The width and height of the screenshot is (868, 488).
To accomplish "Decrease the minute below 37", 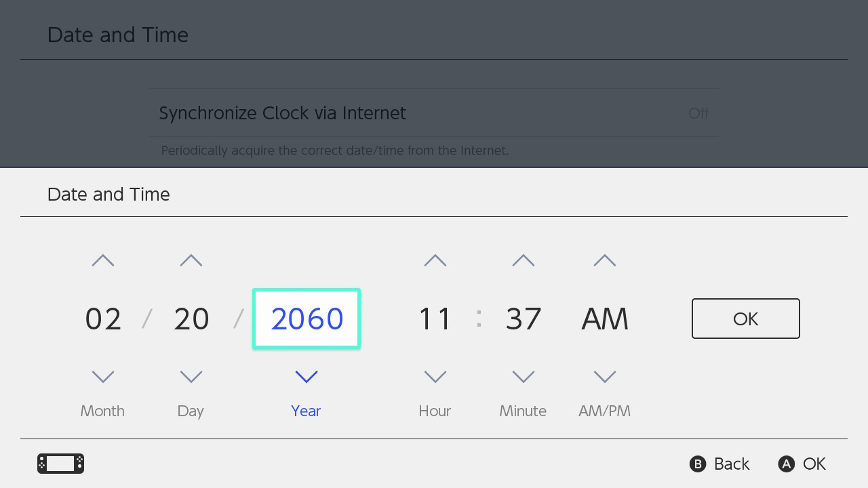I will 523,377.
